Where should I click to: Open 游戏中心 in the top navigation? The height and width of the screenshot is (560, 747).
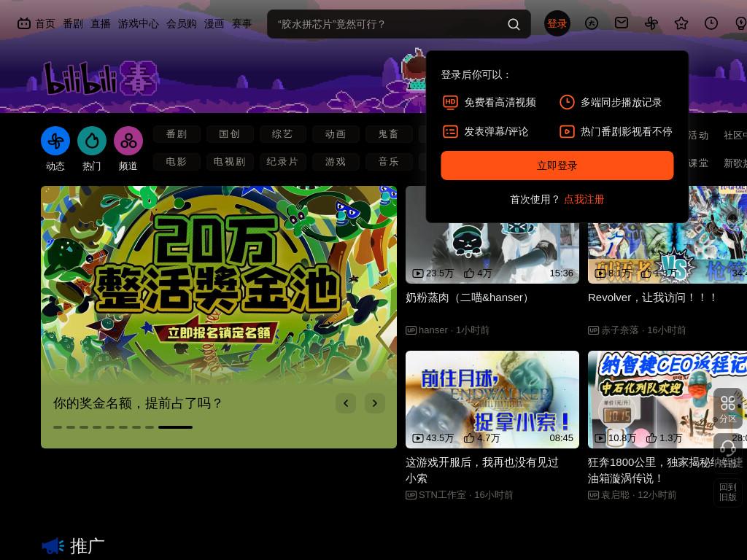(x=138, y=24)
